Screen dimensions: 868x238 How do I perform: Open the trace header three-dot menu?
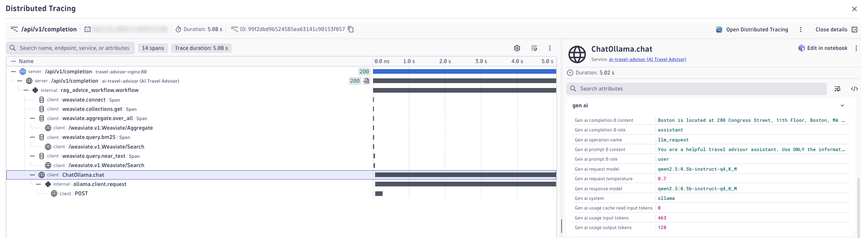point(801,30)
